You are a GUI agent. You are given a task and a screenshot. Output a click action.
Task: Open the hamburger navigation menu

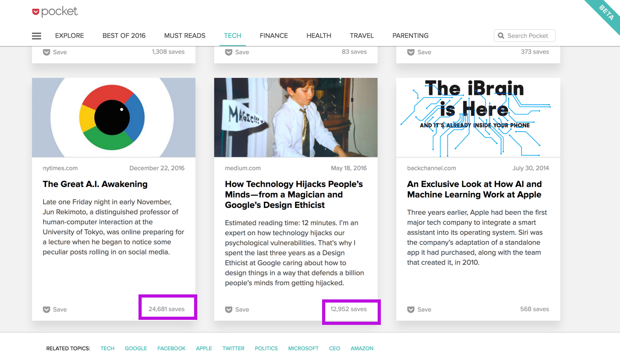pos(36,36)
